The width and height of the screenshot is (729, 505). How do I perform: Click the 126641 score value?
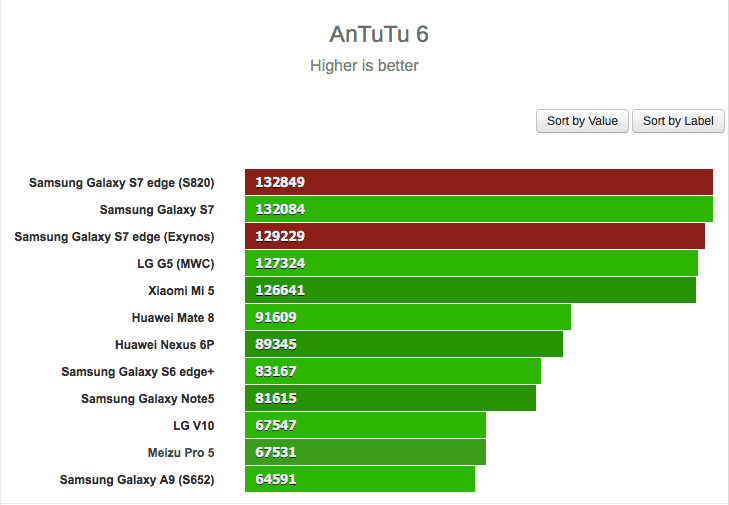point(280,290)
